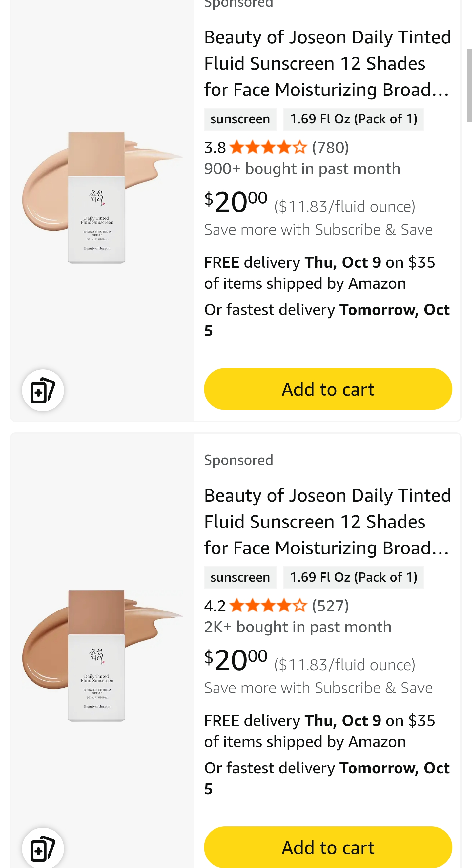
Task: Open first Beauty of Joseon sunscreen title
Action: [x=327, y=63]
